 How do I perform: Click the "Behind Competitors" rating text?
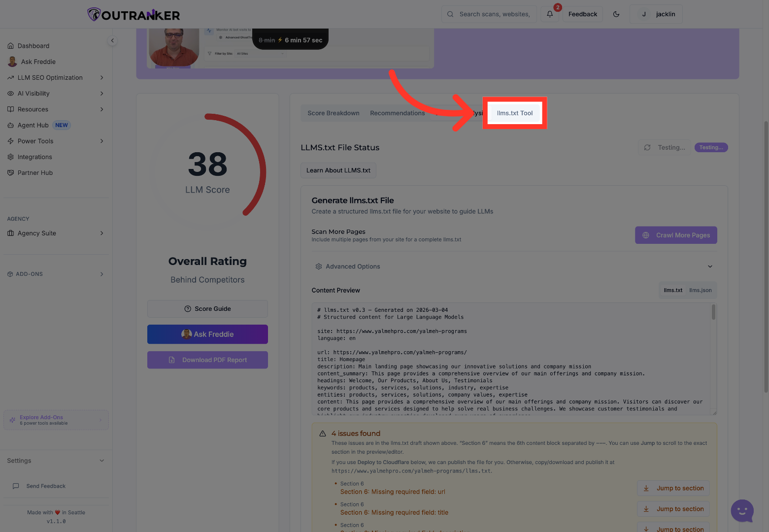(207, 280)
